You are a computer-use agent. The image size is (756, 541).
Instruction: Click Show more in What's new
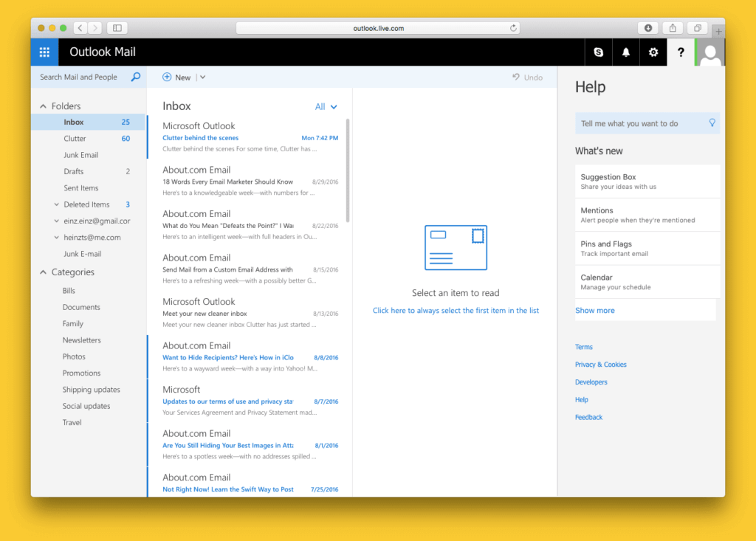(594, 311)
